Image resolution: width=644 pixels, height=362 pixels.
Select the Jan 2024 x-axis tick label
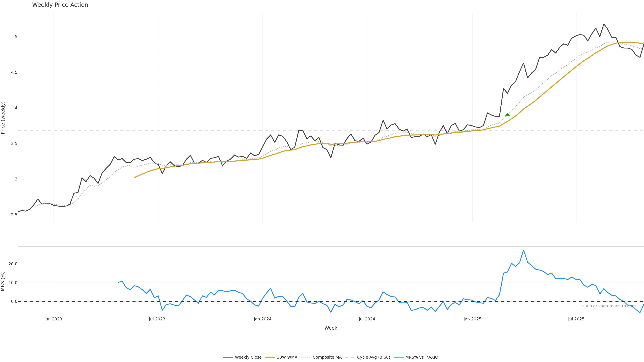(262, 319)
